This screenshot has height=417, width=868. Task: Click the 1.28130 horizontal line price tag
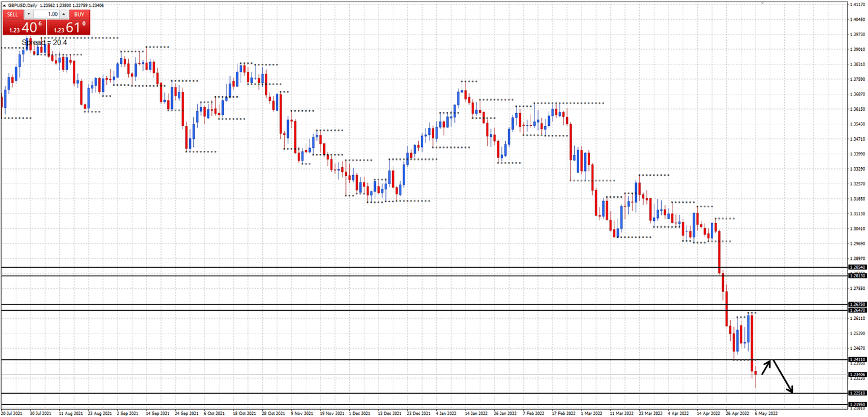pyautogui.click(x=857, y=276)
